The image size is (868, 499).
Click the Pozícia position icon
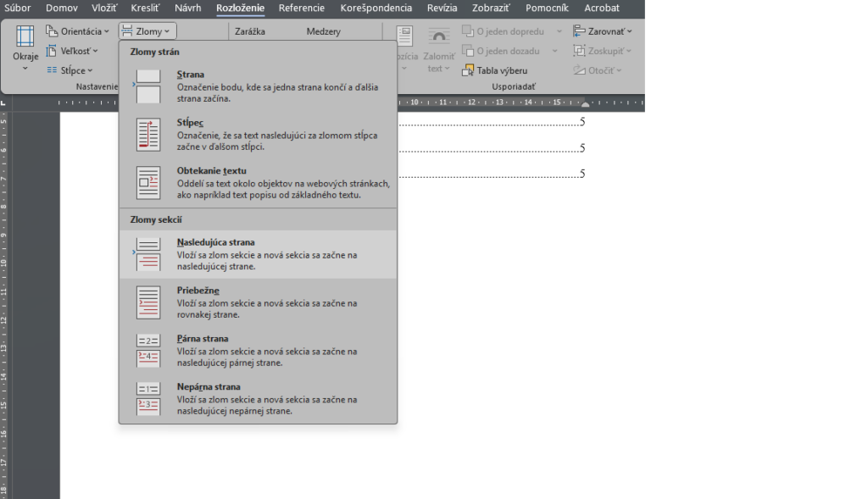(x=405, y=36)
